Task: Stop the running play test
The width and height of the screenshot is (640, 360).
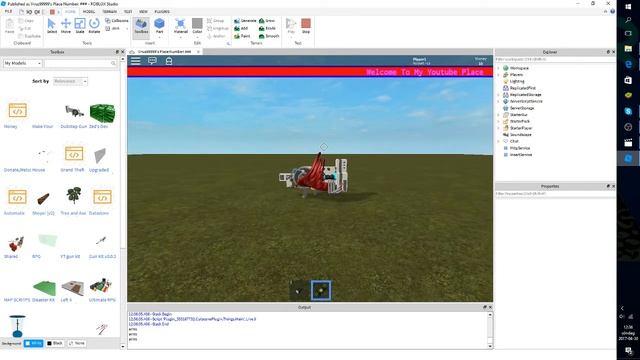Action: pyautogui.click(x=306, y=26)
